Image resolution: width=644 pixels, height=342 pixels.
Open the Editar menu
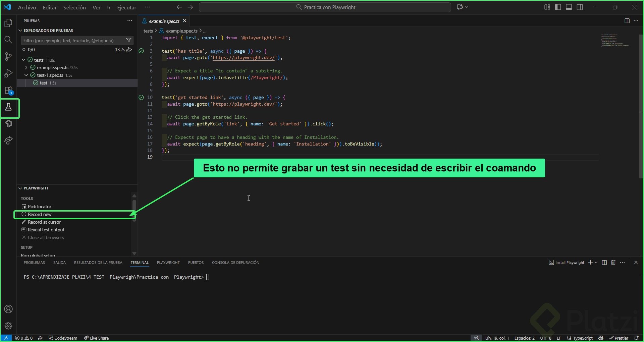pos(50,7)
